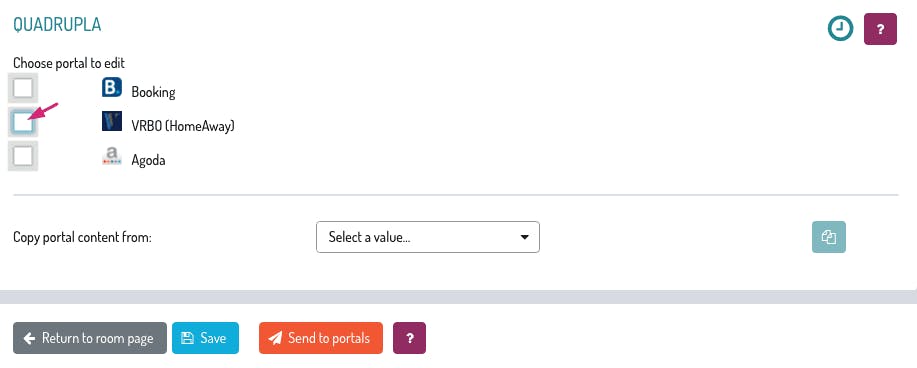The width and height of the screenshot is (917, 368).
Task: Open help next to Send to portals
Action: click(409, 338)
